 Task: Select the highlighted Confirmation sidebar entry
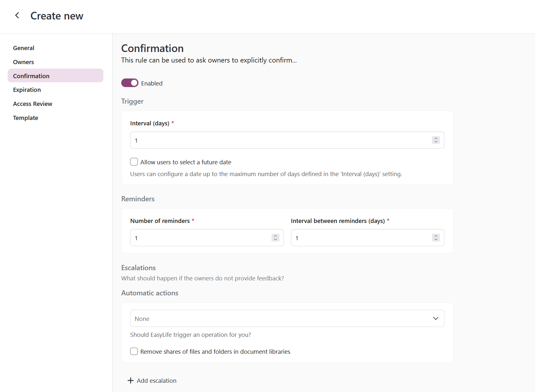31,76
